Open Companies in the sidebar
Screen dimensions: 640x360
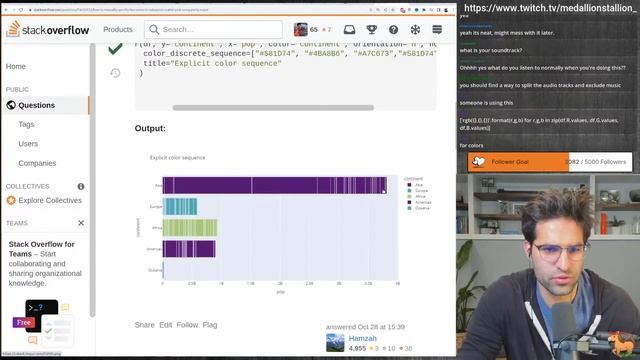pyautogui.click(x=37, y=163)
